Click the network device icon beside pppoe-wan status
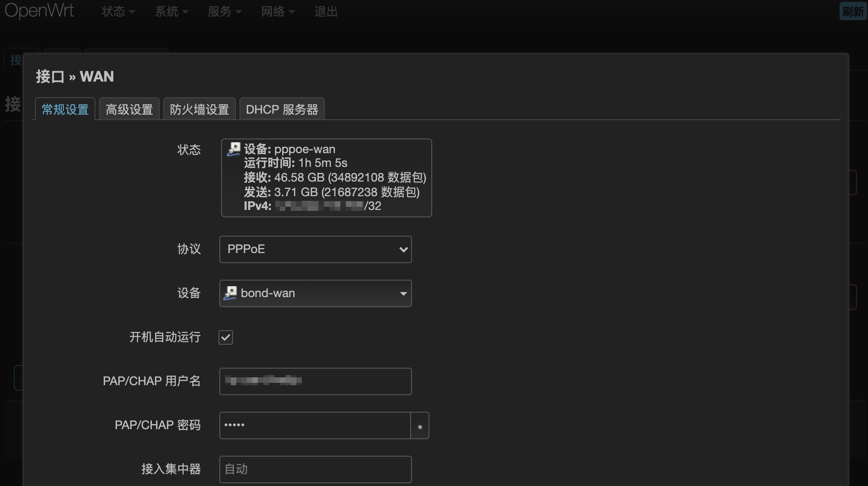 234,148
